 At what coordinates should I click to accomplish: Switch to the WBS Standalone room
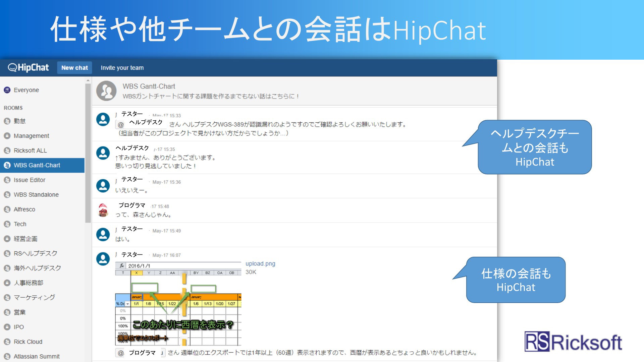pos(36,195)
